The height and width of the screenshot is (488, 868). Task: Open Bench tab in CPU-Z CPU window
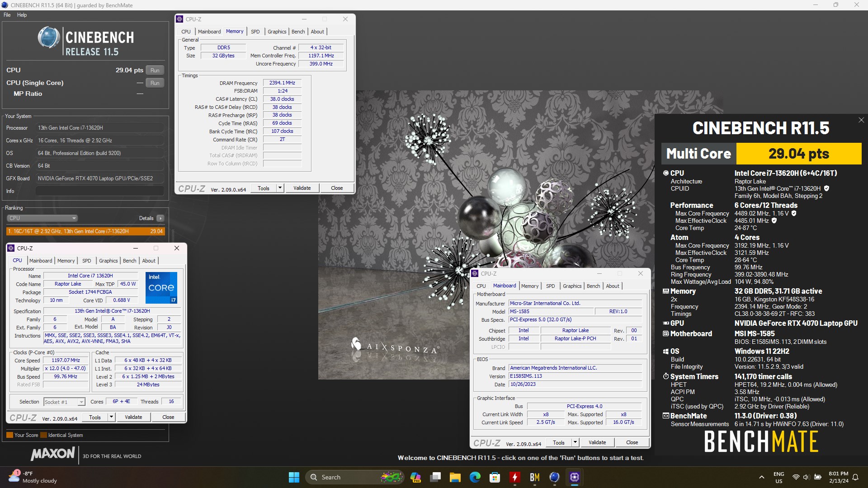pyautogui.click(x=130, y=261)
